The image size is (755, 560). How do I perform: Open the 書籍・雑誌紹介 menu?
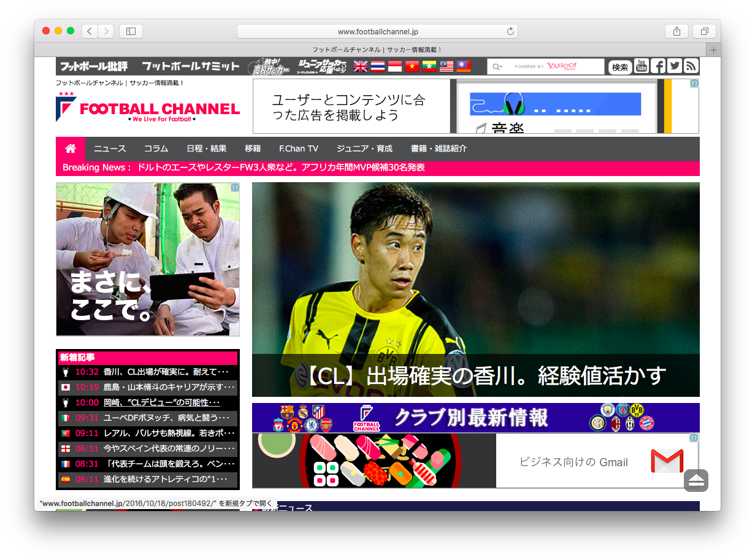click(x=439, y=148)
